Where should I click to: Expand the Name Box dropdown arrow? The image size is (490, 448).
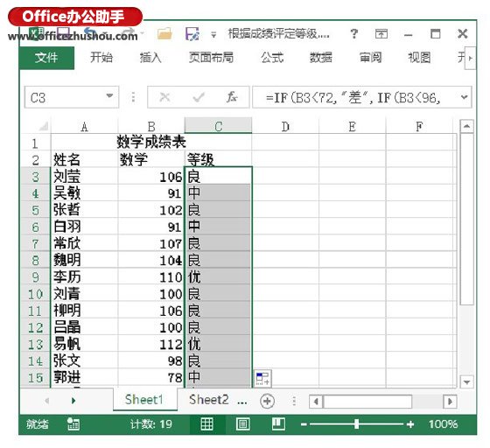coord(109,96)
